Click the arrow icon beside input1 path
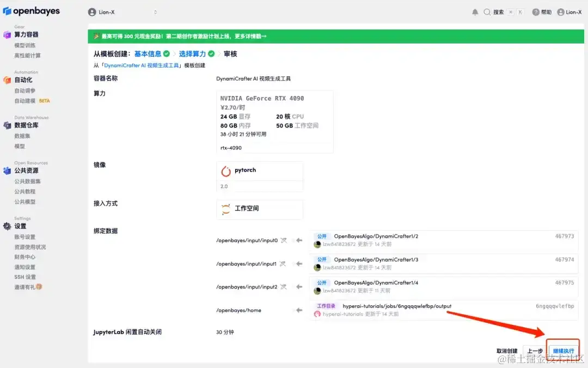The height and width of the screenshot is (368, 588). click(299, 264)
